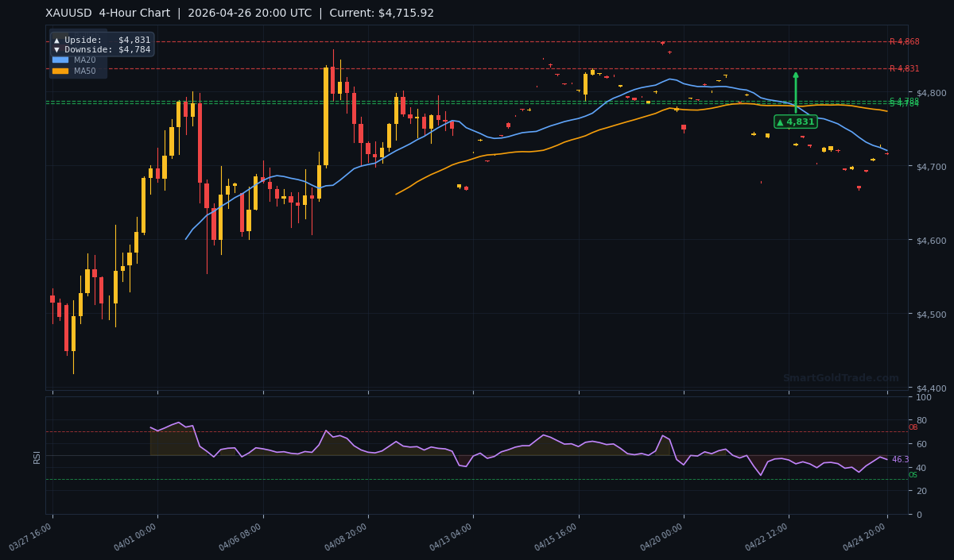The height and width of the screenshot is (560, 954).
Task: Select the XAUUSD symbol in the title bar
Action: pos(67,13)
